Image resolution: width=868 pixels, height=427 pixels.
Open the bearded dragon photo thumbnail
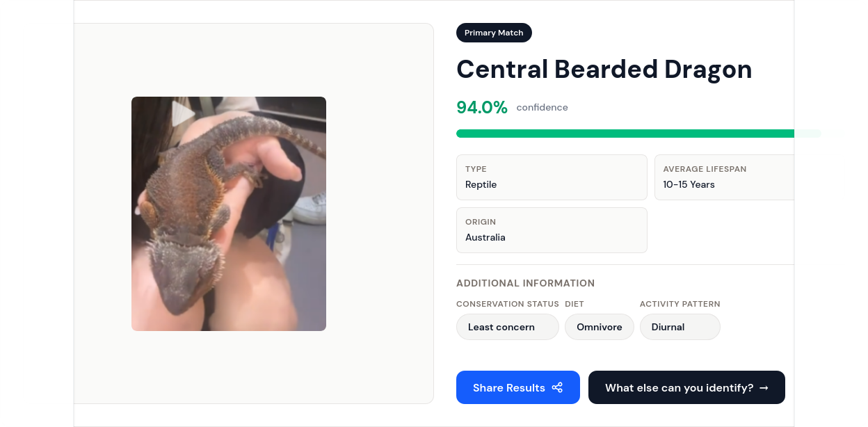229,213
